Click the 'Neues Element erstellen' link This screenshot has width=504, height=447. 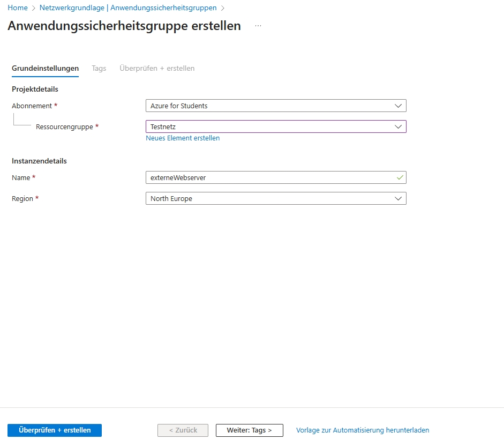point(183,138)
